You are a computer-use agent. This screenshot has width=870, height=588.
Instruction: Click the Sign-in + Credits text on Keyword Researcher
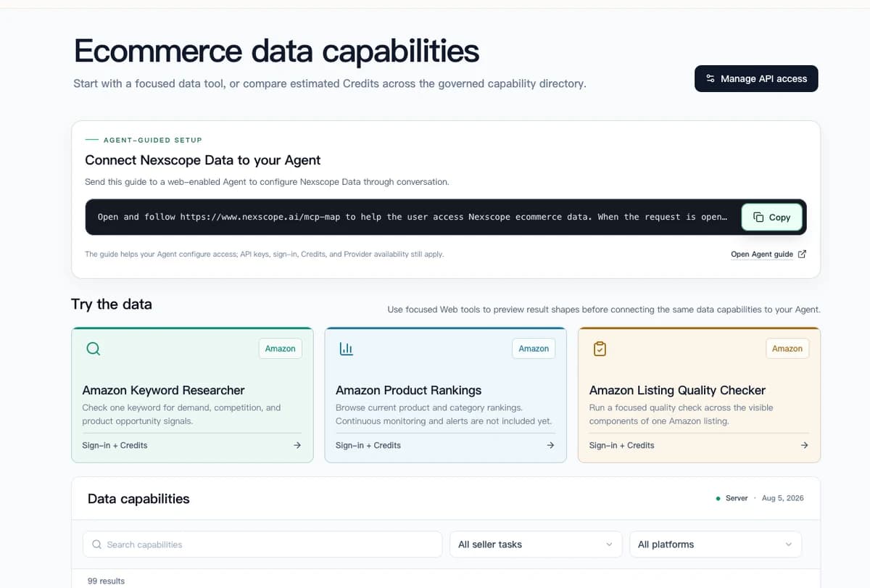tap(115, 445)
